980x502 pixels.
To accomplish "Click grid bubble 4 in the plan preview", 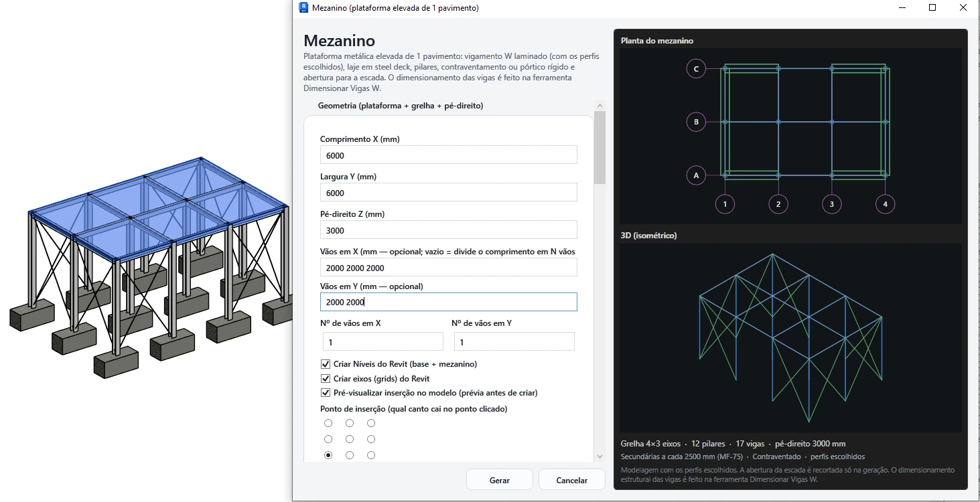I will pyautogui.click(x=885, y=203).
